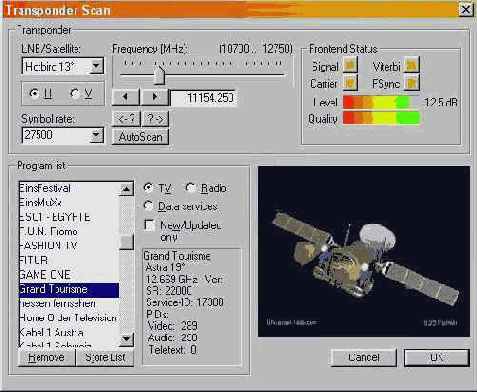Viewport: 477px width, 392px height.
Task: Select FASHION TV in program list
Action: click(x=69, y=246)
